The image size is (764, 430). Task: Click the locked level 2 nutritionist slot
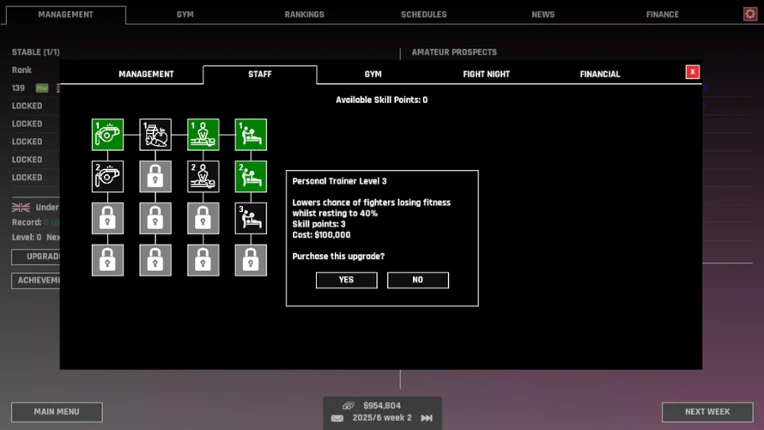click(x=155, y=176)
